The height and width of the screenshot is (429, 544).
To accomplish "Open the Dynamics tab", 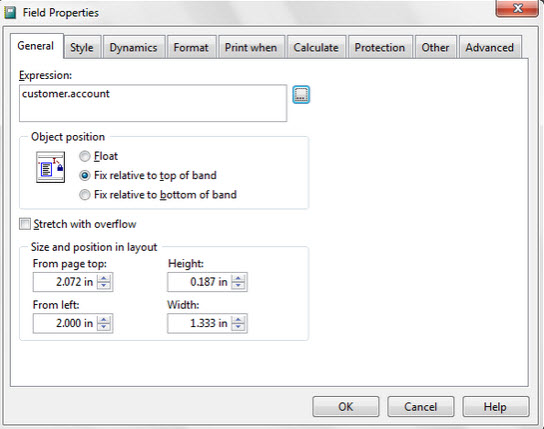I will pyautogui.click(x=134, y=47).
